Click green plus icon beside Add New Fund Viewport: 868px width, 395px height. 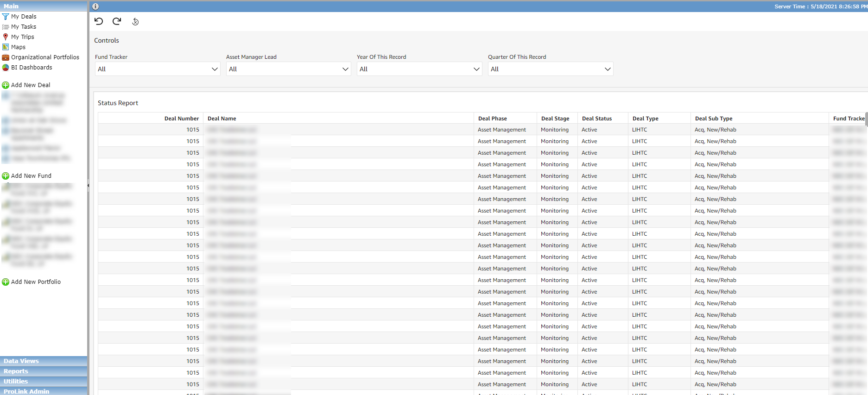click(6, 176)
